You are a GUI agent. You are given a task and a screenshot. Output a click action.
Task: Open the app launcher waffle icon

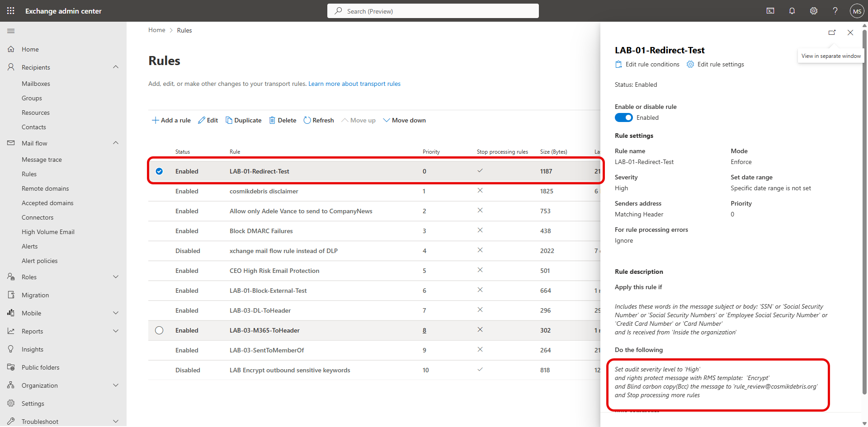(11, 11)
